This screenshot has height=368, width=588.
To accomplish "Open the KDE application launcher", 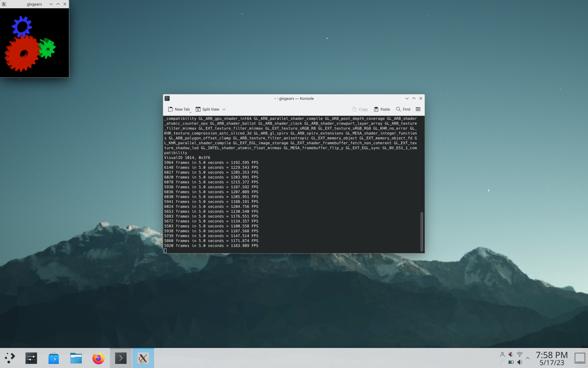I will point(10,358).
